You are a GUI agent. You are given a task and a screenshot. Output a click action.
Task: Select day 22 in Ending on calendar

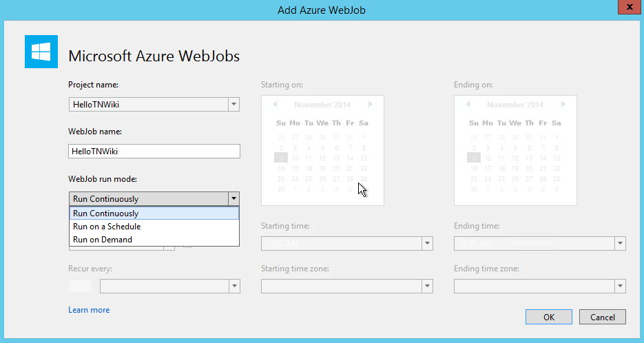pyautogui.click(x=557, y=169)
